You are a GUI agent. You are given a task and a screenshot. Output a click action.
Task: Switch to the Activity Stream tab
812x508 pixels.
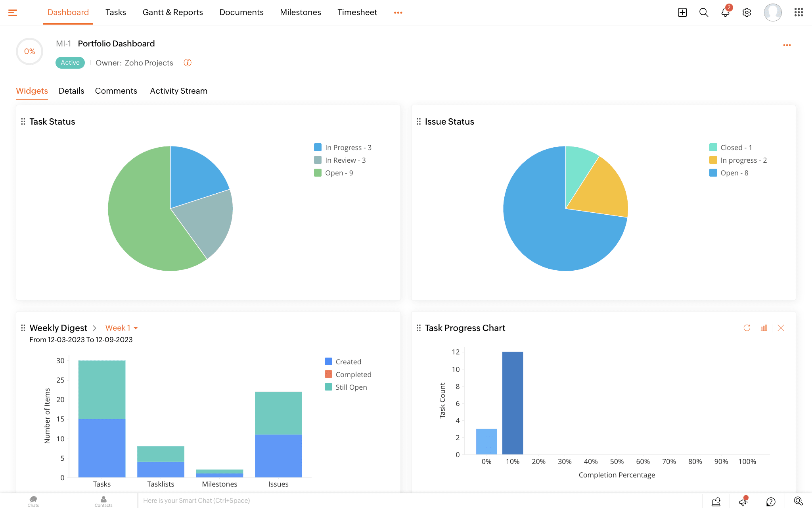coord(178,91)
